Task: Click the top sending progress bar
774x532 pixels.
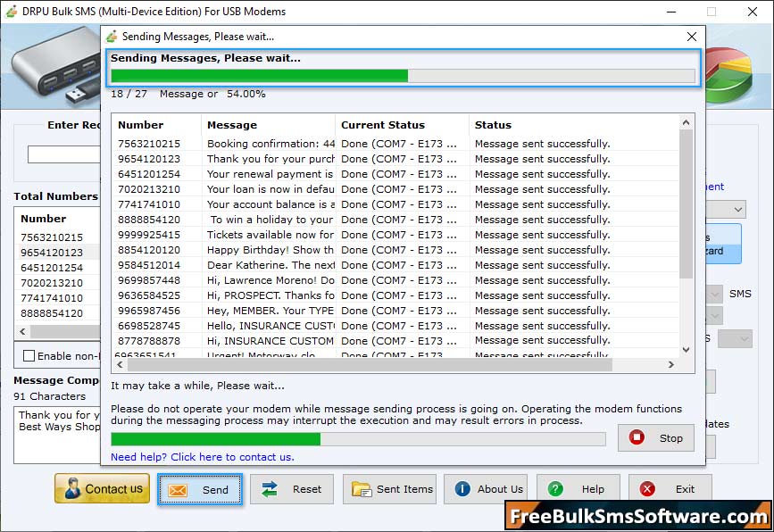Action: (x=402, y=76)
